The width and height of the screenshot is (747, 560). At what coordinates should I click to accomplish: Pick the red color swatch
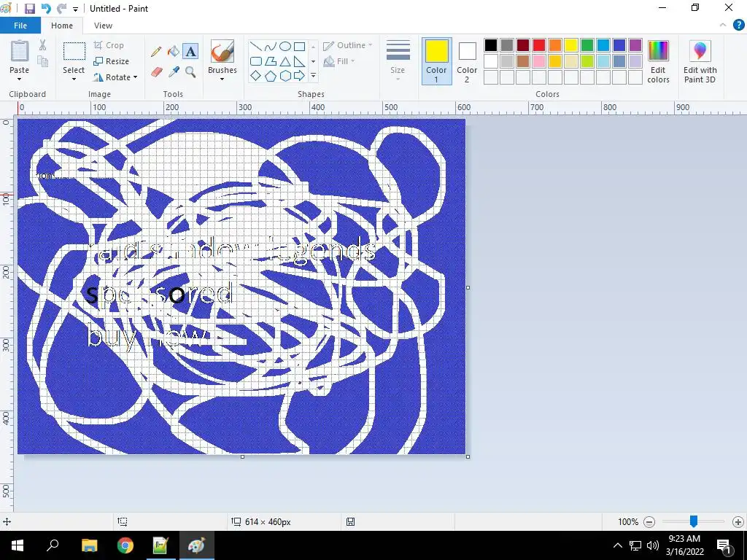tap(539, 45)
